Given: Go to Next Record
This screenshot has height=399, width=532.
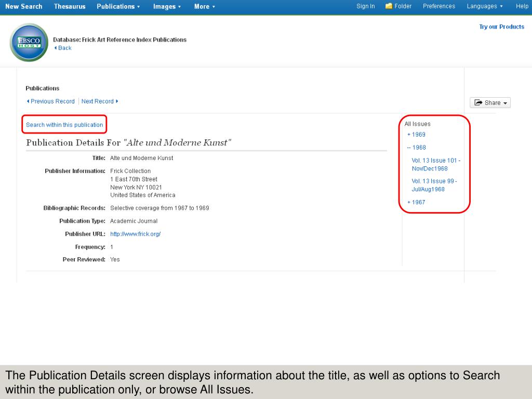Looking at the screenshot, I should point(100,101).
